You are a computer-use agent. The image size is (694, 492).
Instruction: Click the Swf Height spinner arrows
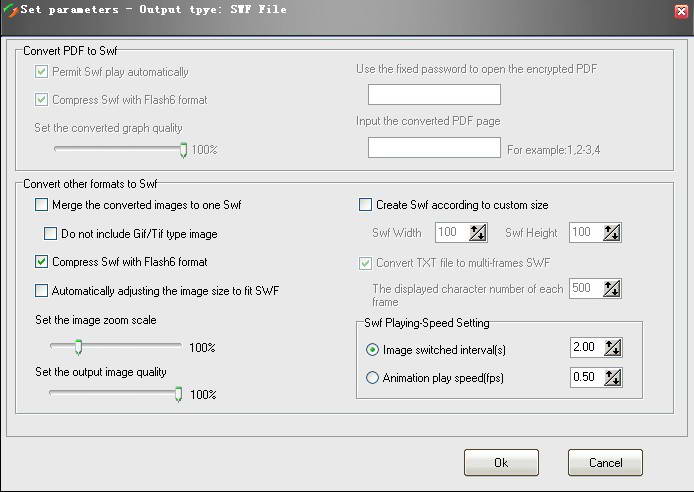point(612,233)
